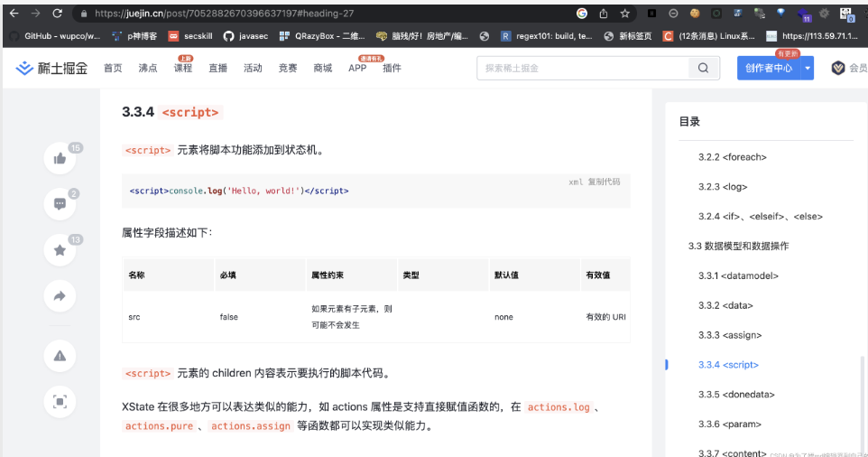Open the 脑残/好! 房地产 bookmark
Screen dimensions: 868x457
pyautogui.click(x=422, y=36)
